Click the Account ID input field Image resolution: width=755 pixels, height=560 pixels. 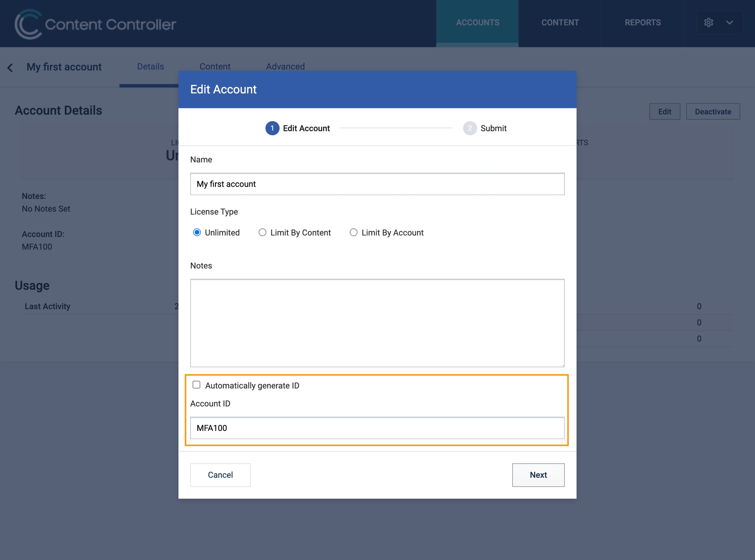(x=377, y=428)
